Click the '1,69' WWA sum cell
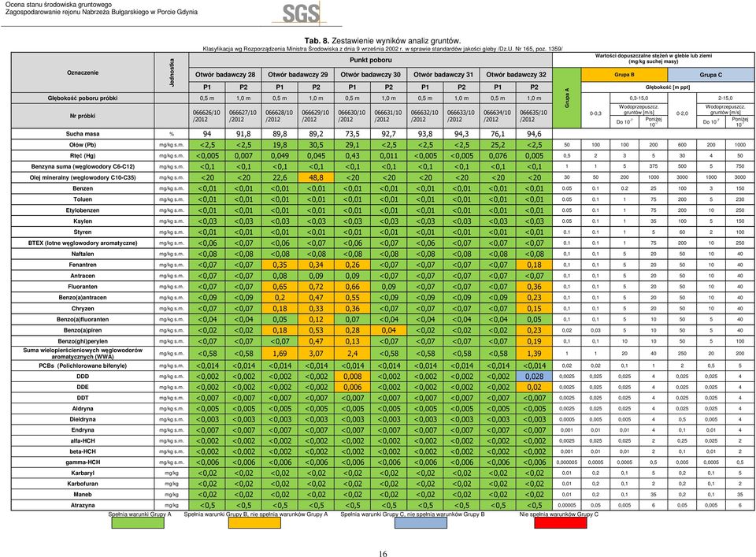 point(280,354)
